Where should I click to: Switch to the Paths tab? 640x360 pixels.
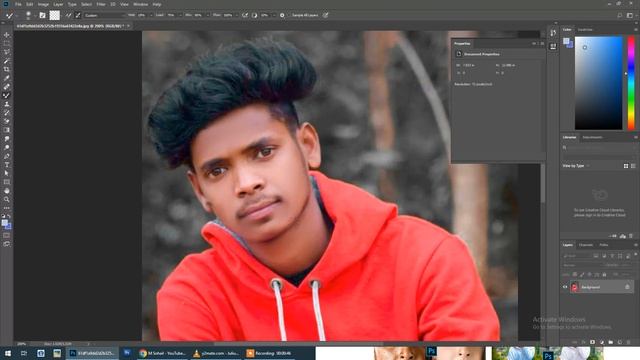604,245
